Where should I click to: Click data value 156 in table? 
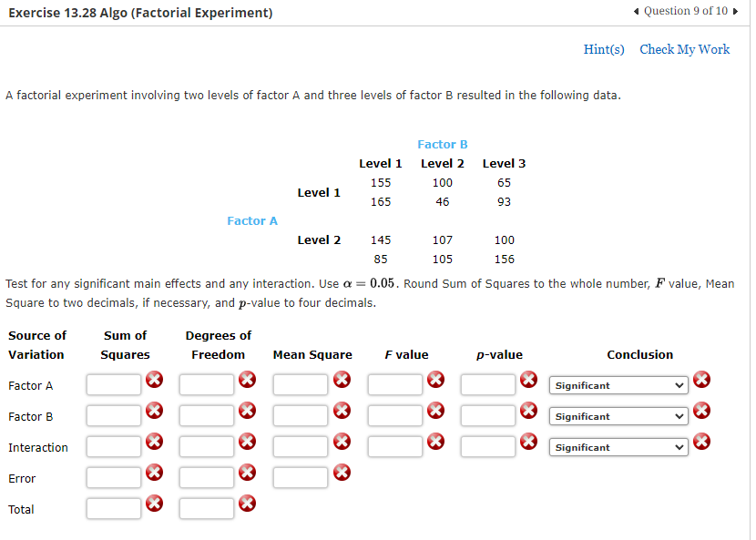click(504, 259)
